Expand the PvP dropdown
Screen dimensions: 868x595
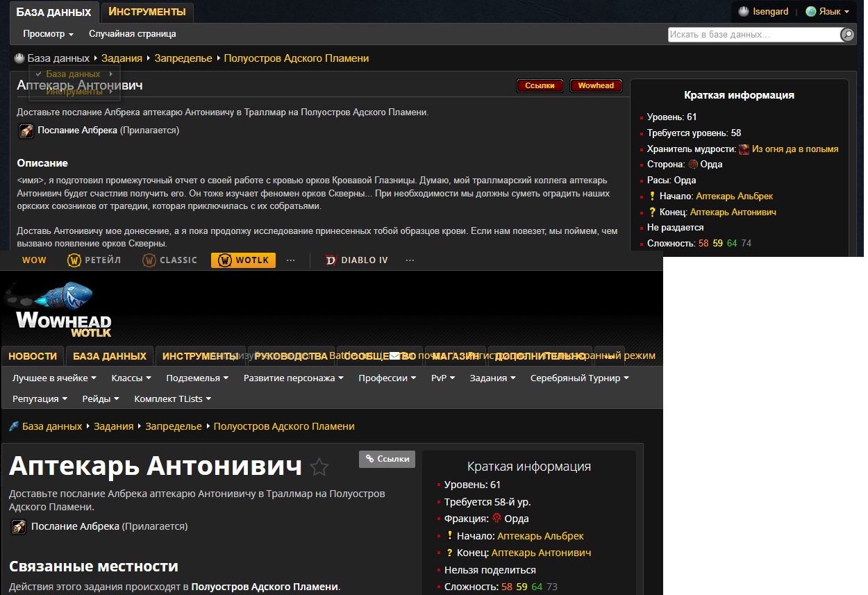click(x=443, y=378)
